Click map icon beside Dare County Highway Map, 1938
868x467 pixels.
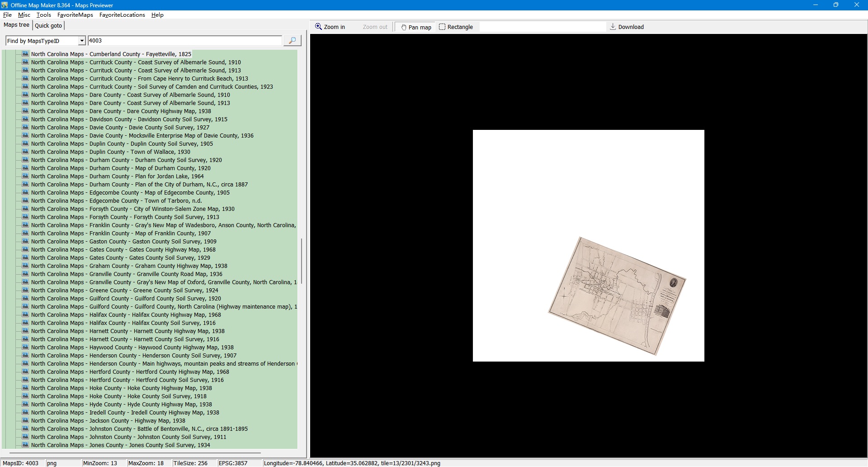click(25, 111)
